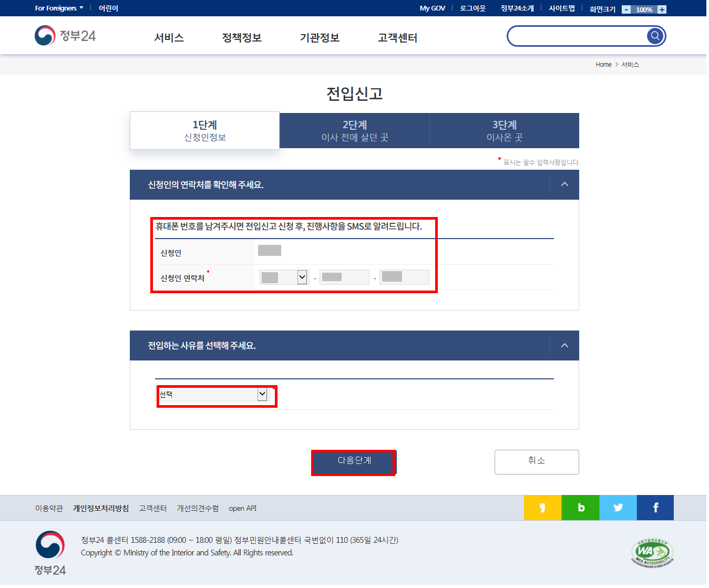The image size is (709, 588).
Task: Focus the last phone number field
Action: [x=404, y=277]
